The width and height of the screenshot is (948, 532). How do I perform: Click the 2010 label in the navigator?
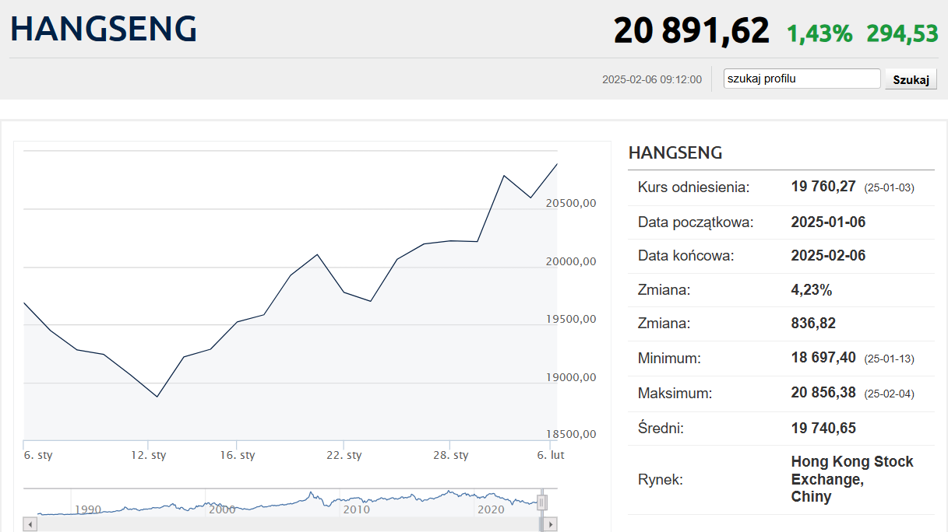356,509
